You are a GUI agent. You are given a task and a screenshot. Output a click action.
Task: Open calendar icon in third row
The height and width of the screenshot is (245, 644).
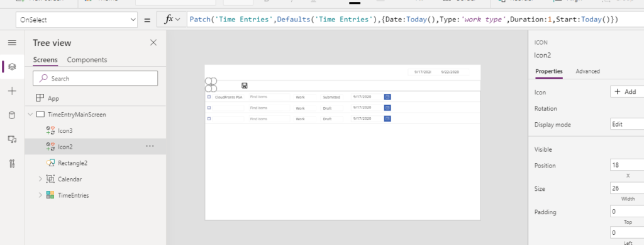pyautogui.click(x=387, y=118)
